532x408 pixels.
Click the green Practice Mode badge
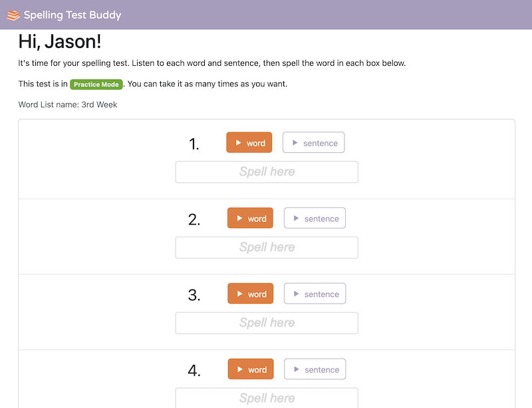point(96,84)
